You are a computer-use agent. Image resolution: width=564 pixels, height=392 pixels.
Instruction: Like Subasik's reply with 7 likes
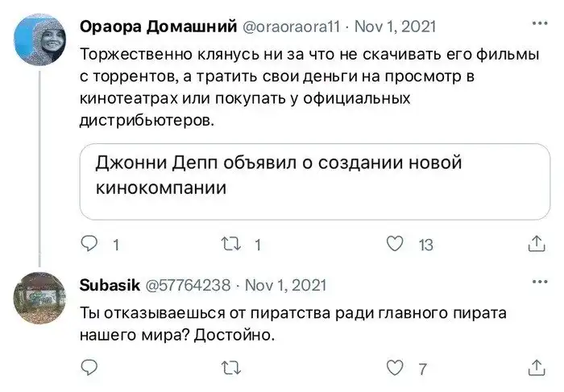pos(395,369)
